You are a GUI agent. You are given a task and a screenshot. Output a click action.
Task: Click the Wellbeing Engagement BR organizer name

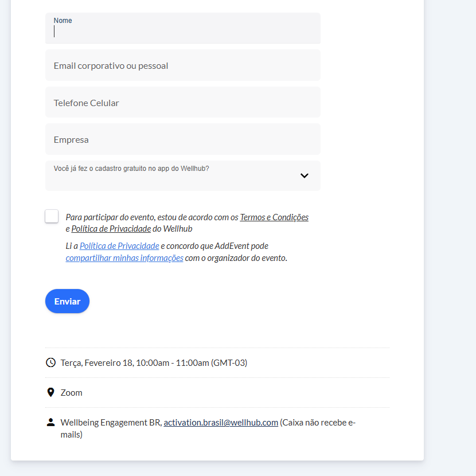(111, 423)
